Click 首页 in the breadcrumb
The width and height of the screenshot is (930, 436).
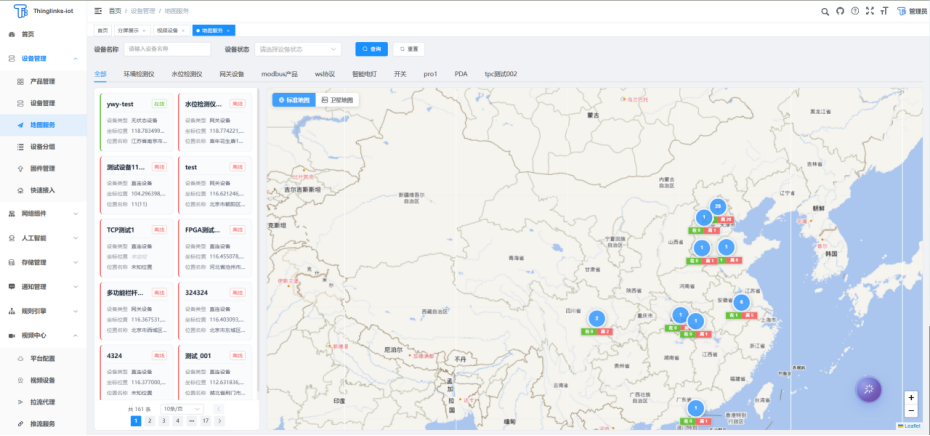(114, 11)
